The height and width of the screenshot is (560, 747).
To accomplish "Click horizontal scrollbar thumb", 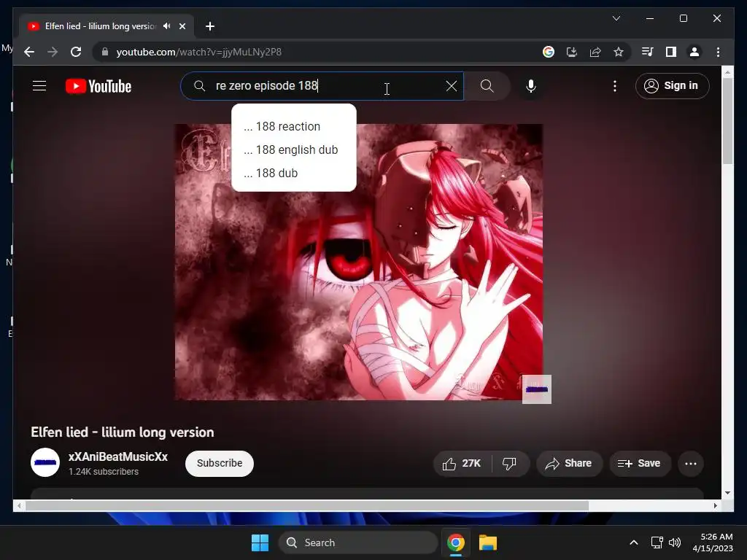I will (307, 506).
